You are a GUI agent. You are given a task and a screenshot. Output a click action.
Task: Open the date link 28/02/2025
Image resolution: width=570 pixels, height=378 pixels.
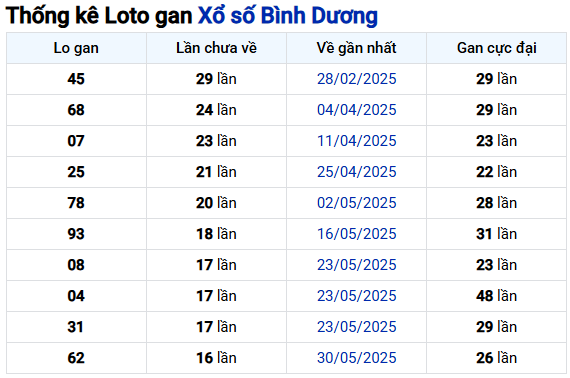(356, 79)
